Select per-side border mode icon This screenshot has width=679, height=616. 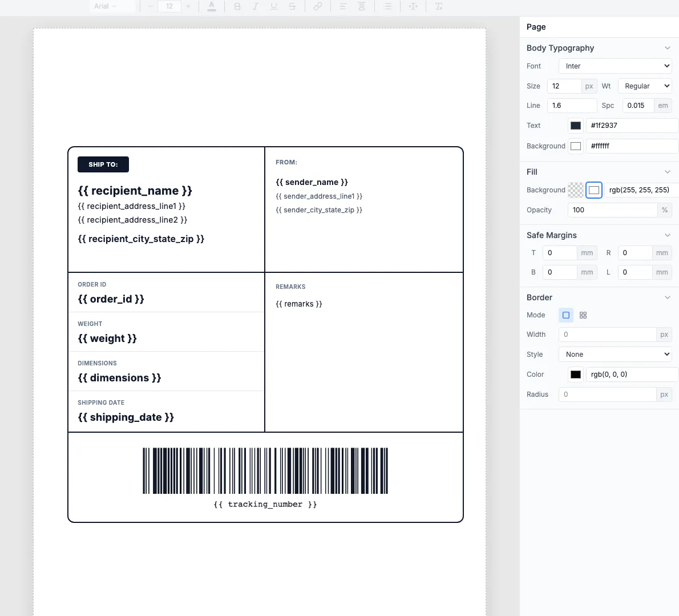click(x=583, y=315)
